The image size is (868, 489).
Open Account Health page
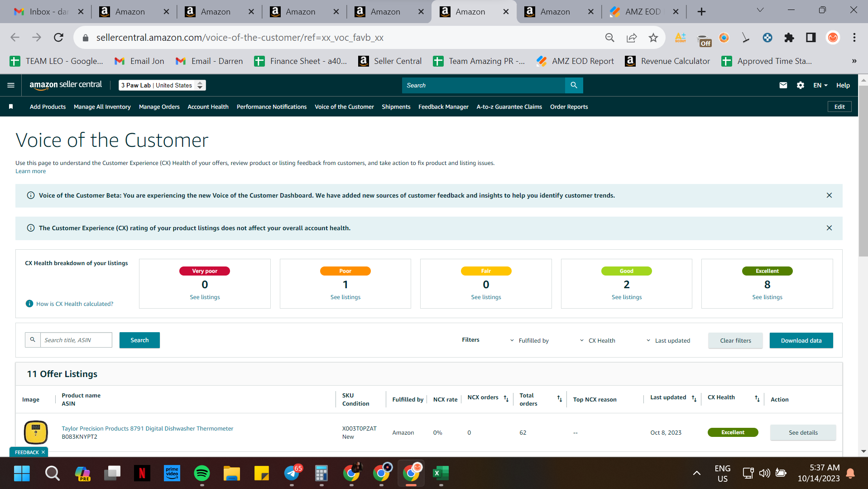click(208, 107)
